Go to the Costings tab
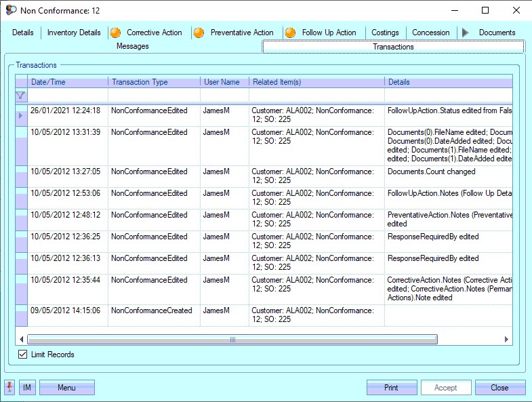 tap(385, 33)
